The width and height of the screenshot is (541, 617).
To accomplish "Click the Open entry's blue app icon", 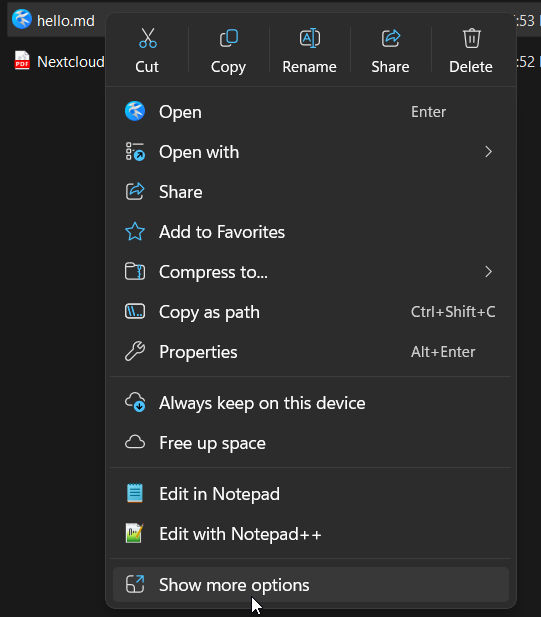I will point(135,111).
